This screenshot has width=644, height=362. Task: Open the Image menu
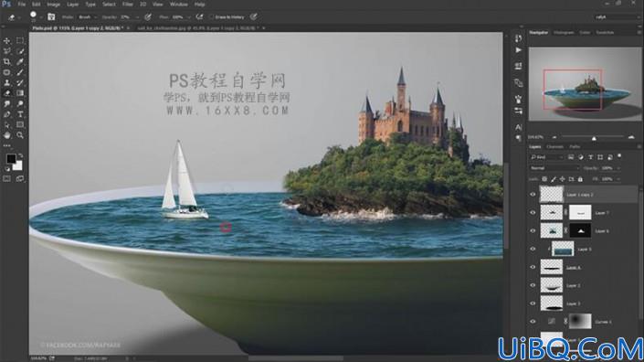(x=53, y=4)
